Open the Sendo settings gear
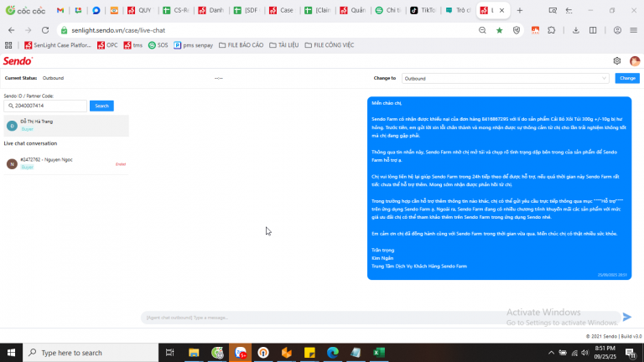Image resolution: width=644 pixels, height=362 pixels. 617,60
